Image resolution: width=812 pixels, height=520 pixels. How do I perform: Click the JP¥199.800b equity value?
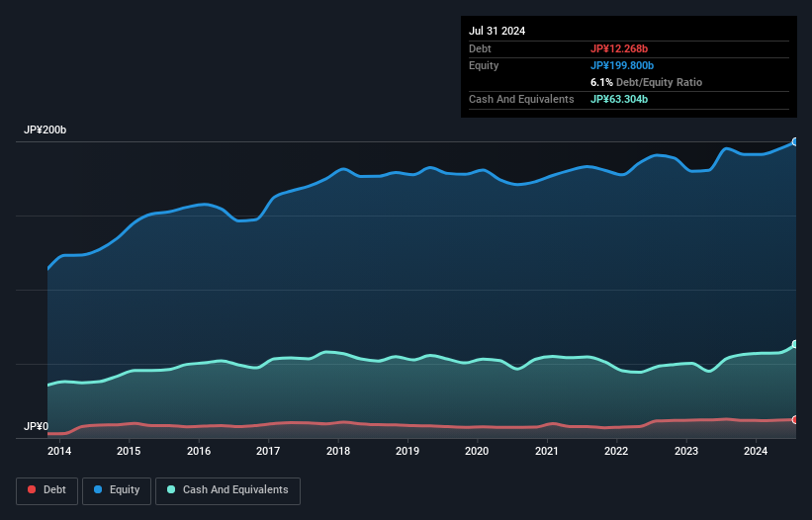click(622, 65)
